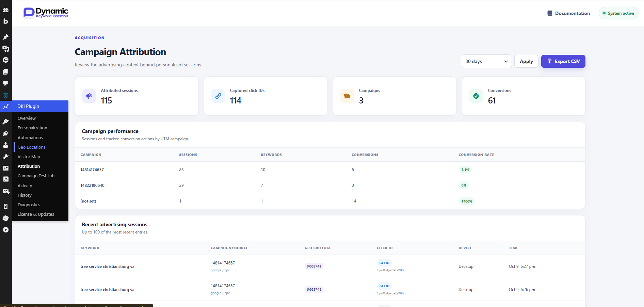The image size is (644, 307).
Task: Click the (not set) campaign row label
Action: point(88,201)
